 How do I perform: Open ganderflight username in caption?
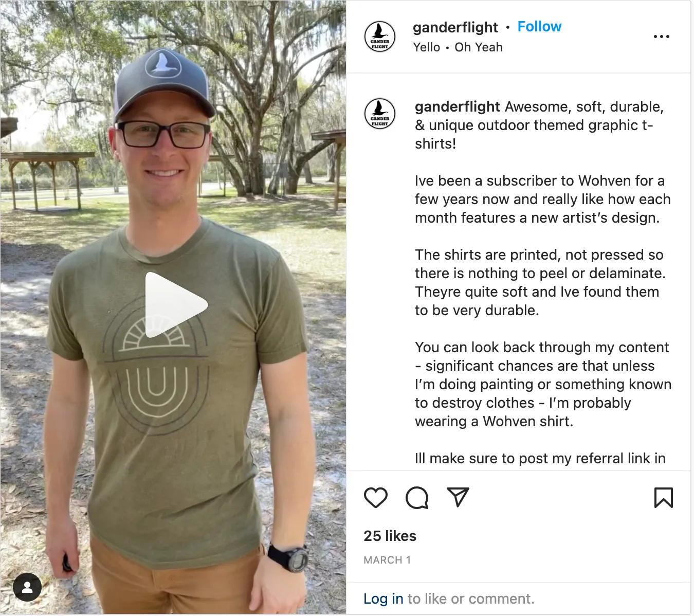click(457, 107)
